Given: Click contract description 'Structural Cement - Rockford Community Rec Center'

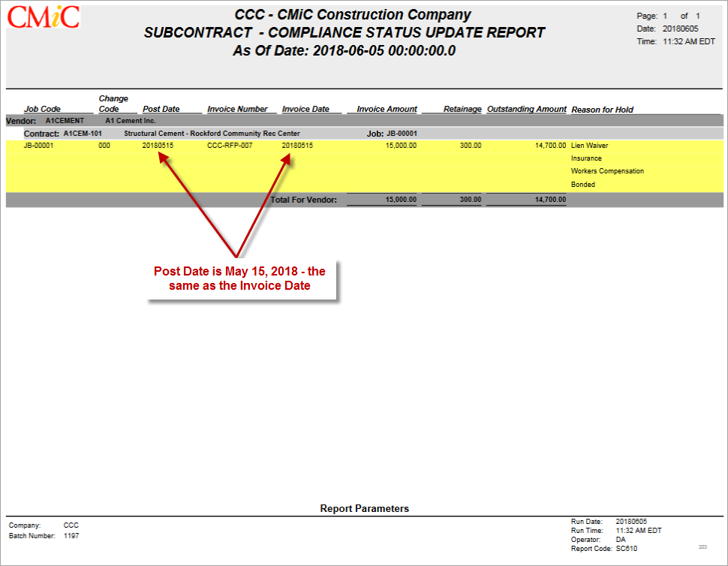Looking at the screenshot, I should tap(212, 134).
